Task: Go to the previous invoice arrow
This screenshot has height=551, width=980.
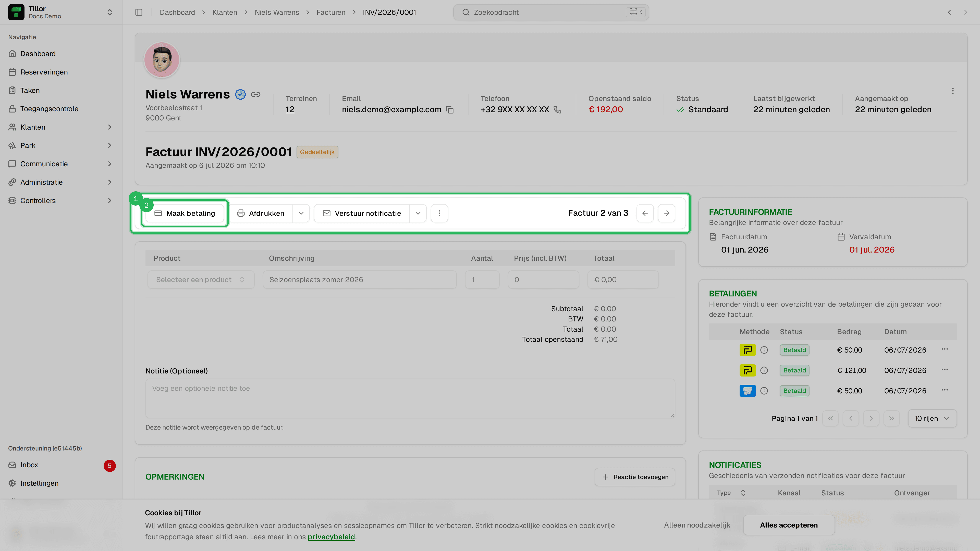Action: pos(645,213)
